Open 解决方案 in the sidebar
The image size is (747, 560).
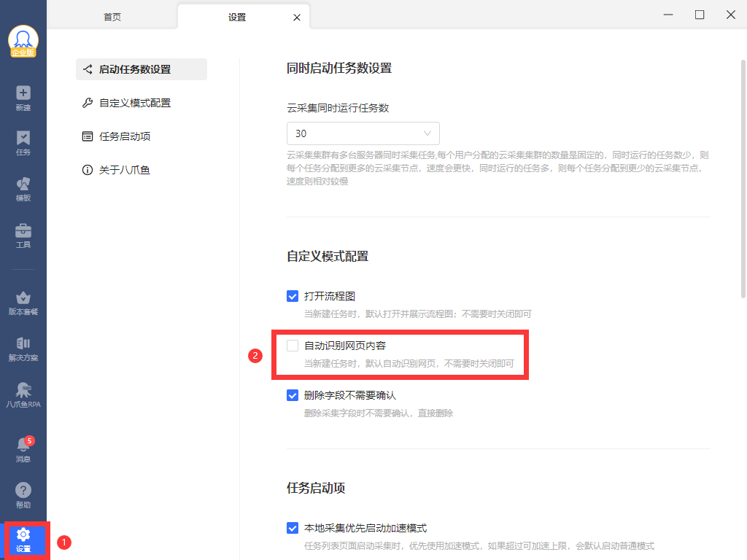coord(23,349)
